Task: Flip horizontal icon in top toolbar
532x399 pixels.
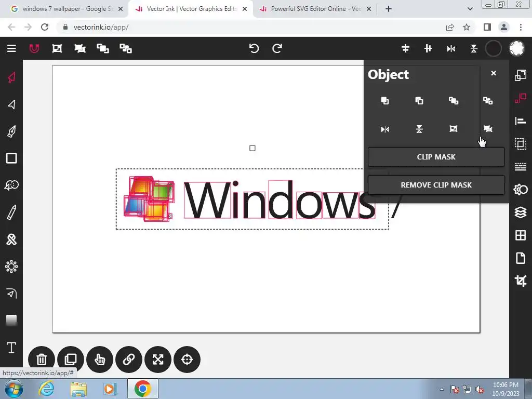Action: coord(451,49)
